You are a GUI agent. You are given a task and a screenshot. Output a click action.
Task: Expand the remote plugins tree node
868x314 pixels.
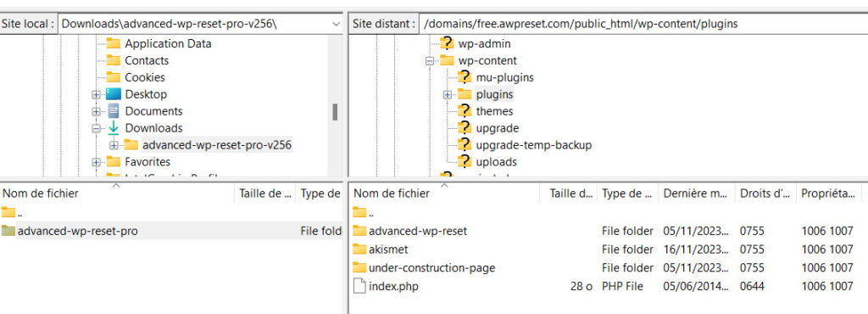[x=448, y=95]
